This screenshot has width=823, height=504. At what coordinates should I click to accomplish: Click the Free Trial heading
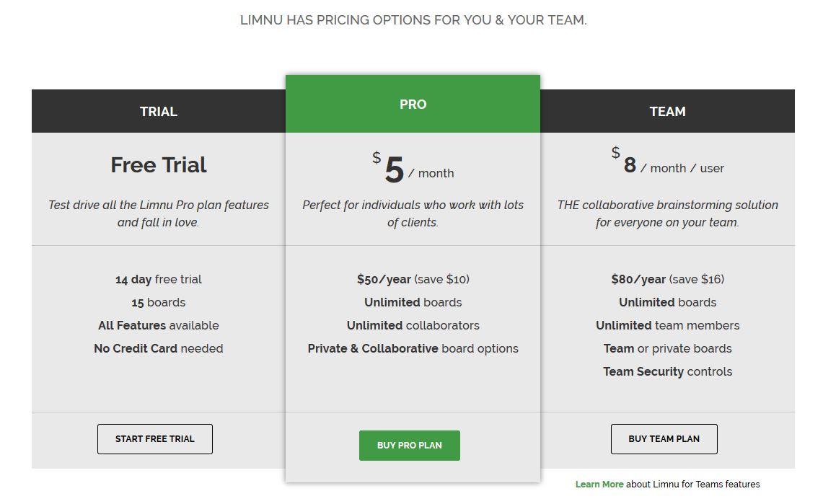(159, 165)
